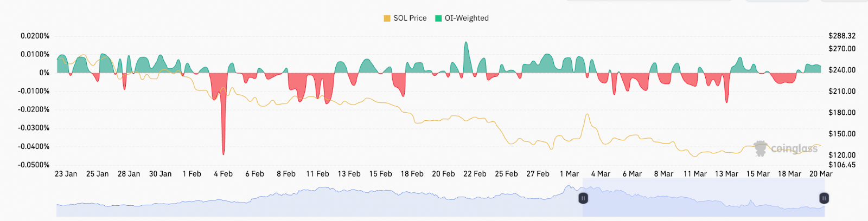Select the 4 Feb date label
This screenshot has width=868, height=221.
[223, 174]
